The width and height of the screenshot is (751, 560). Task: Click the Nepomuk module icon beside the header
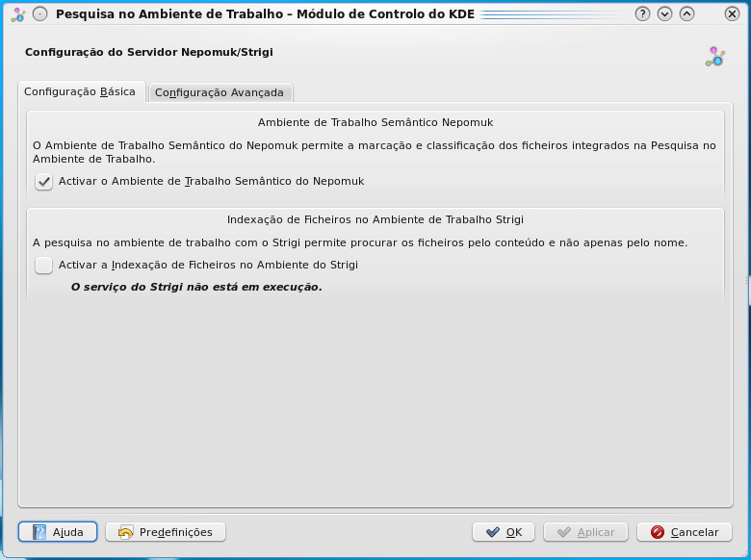[x=715, y=57]
